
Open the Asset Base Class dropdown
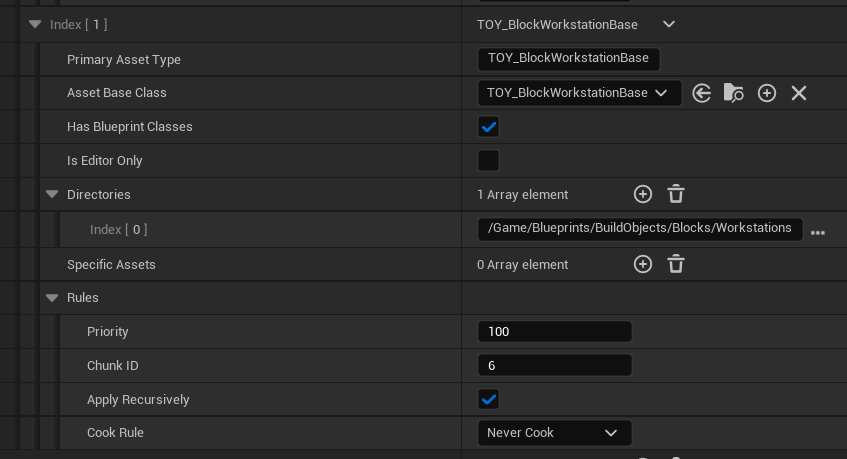click(579, 93)
